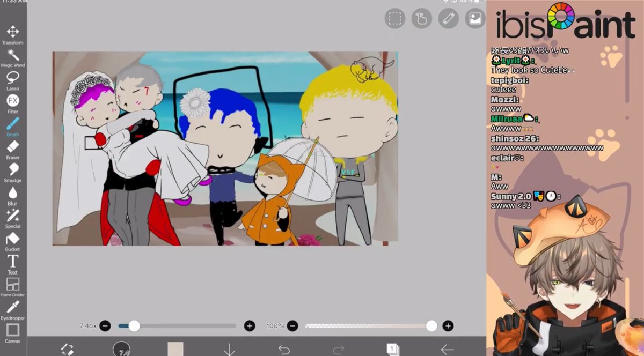Click chat username eclair
This screenshot has height=356, width=644.
point(507,158)
